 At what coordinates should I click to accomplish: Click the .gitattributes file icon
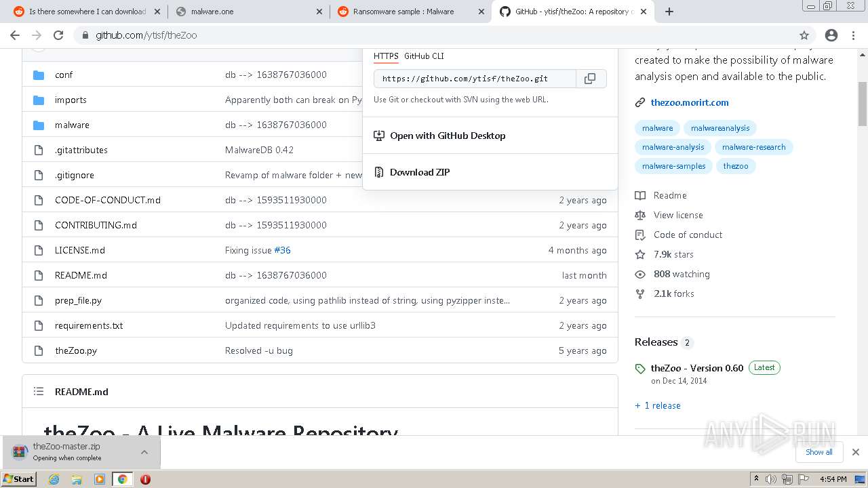[x=39, y=150]
